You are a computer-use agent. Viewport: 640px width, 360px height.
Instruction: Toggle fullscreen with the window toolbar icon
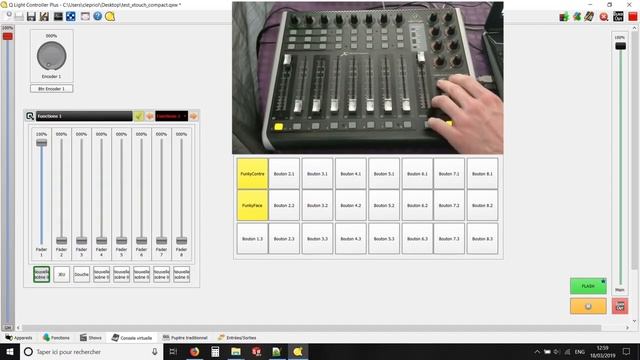coord(85,16)
